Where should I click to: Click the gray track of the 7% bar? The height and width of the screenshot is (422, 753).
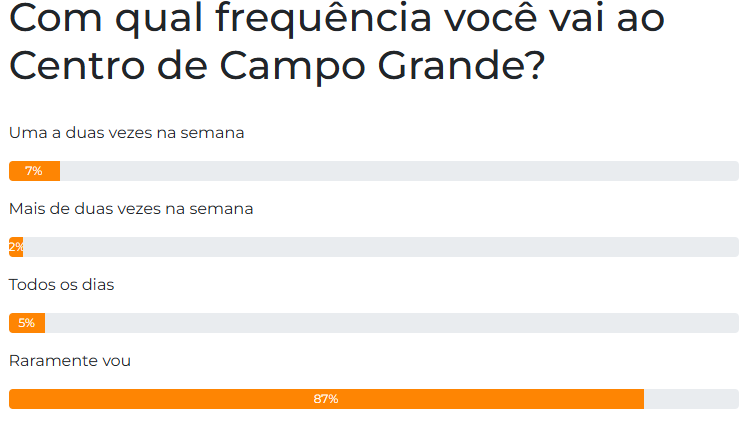point(400,171)
